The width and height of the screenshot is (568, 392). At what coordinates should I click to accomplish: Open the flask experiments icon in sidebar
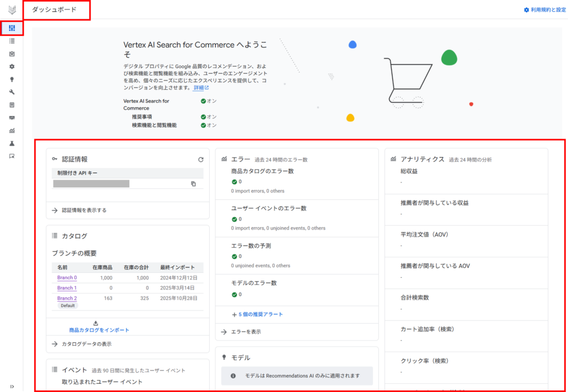tap(12, 144)
